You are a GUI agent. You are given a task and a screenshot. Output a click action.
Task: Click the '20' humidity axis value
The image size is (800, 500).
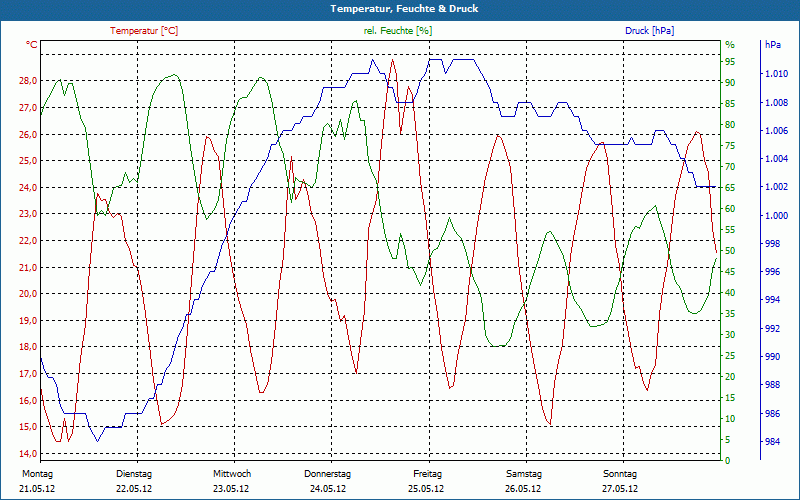click(731, 377)
